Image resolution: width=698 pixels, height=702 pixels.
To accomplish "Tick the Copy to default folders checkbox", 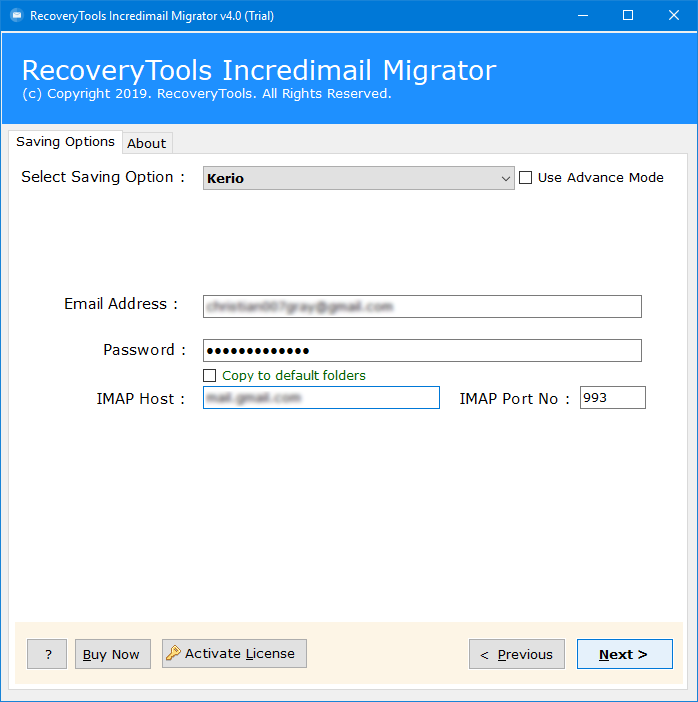I will (210, 375).
